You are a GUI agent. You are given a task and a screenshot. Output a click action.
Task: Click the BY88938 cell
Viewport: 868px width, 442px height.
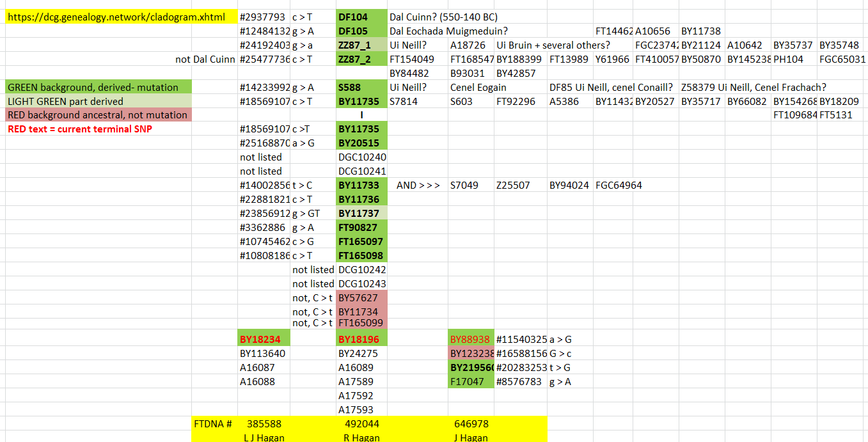(471, 339)
